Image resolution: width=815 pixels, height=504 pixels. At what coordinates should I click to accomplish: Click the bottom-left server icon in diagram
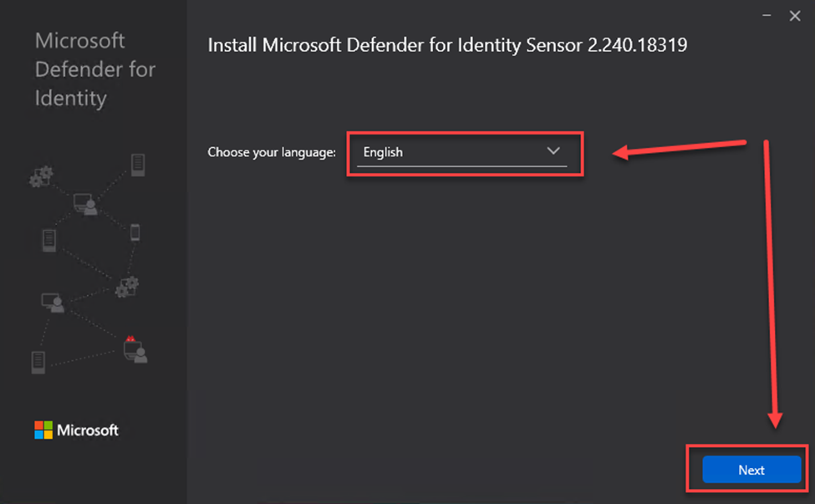(38, 361)
